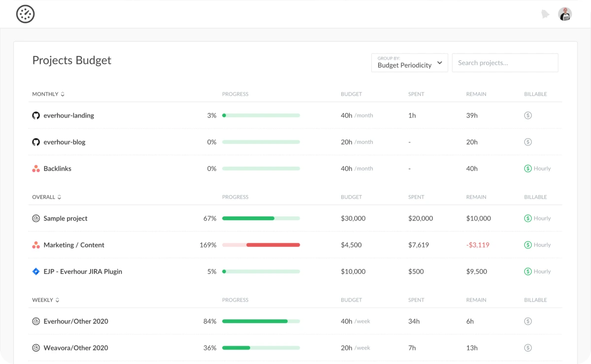591x364 pixels.
Task: Click the 39h remaining value
Action: pos(472,116)
